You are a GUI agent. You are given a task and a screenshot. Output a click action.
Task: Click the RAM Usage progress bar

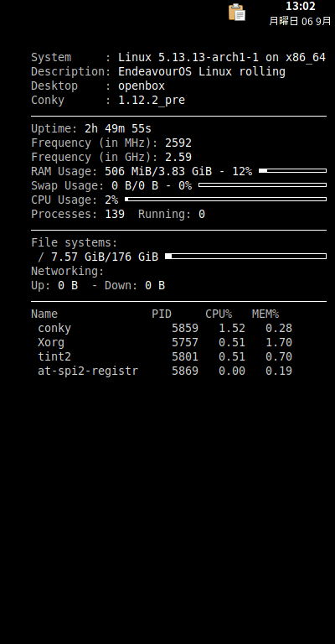pos(293,170)
